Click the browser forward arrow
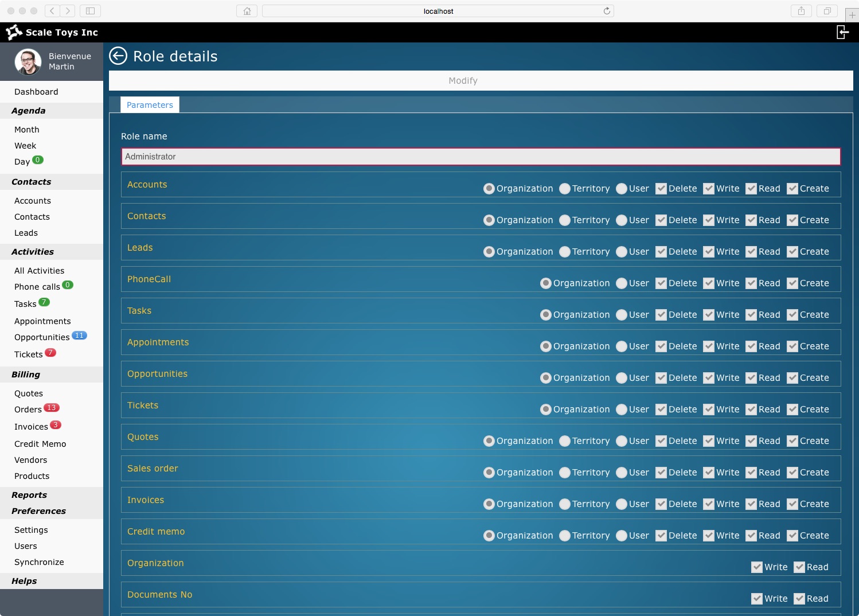The width and height of the screenshot is (859, 616). [68, 11]
